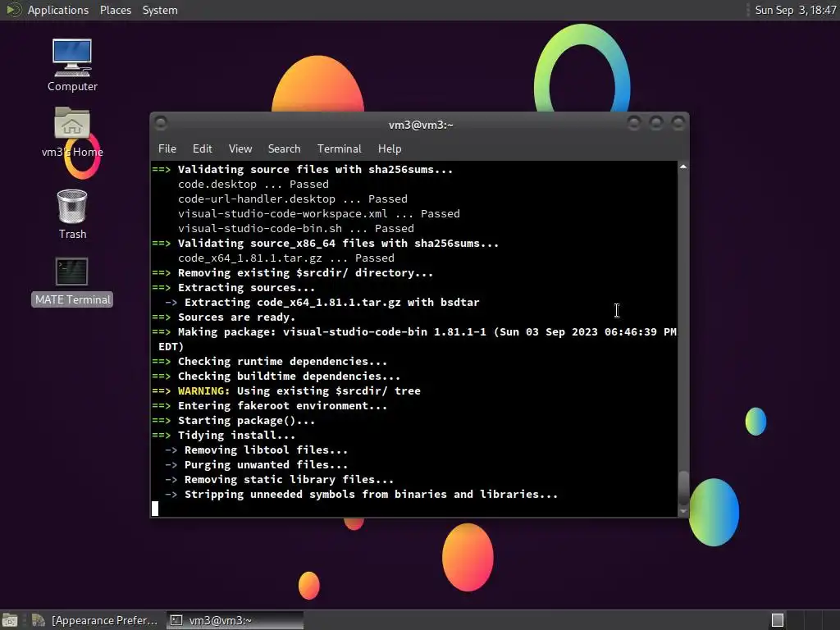Open the terminal window menu button in title bar
Screen dimensions: 840x630
(160, 124)
